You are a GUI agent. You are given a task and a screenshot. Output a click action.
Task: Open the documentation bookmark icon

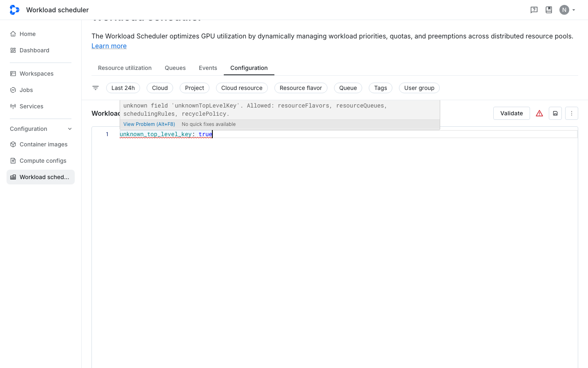[x=549, y=10]
